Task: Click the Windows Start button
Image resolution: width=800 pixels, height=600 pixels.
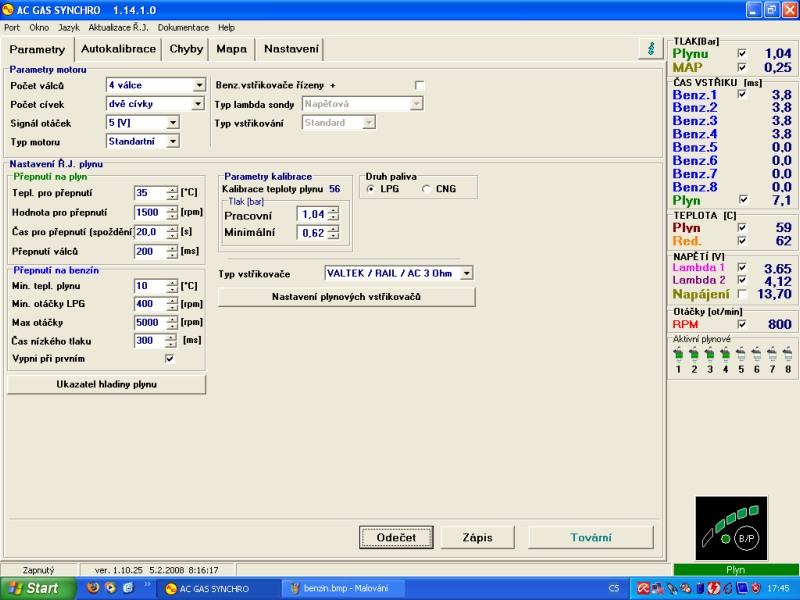Action: [x=37, y=588]
